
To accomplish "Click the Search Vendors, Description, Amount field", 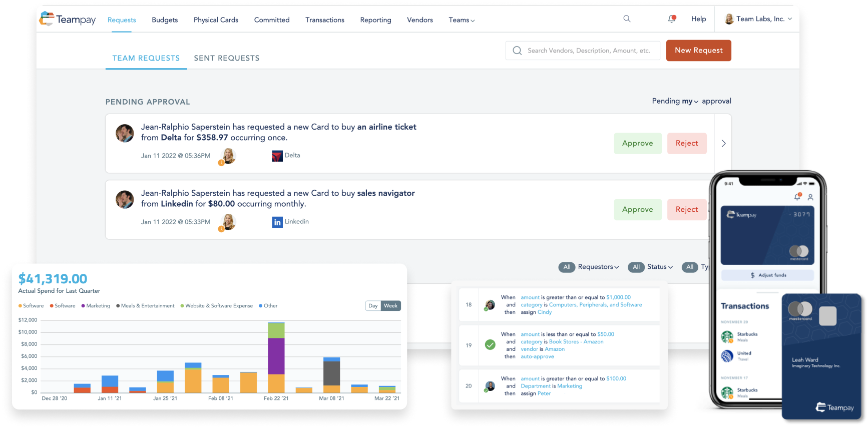I will (583, 51).
